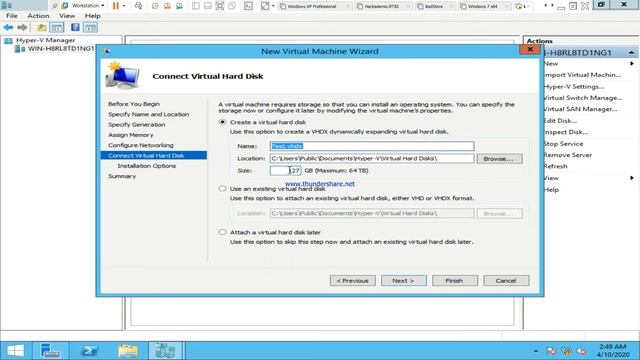Click the show/hide console tree icon left of Help icon

tap(57, 27)
